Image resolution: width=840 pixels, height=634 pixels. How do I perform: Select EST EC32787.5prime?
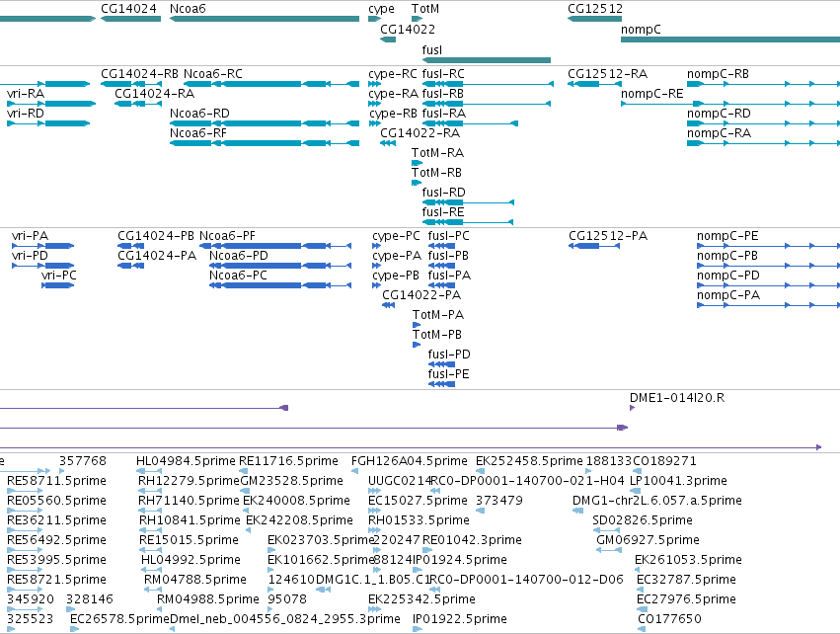click(x=641, y=590)
